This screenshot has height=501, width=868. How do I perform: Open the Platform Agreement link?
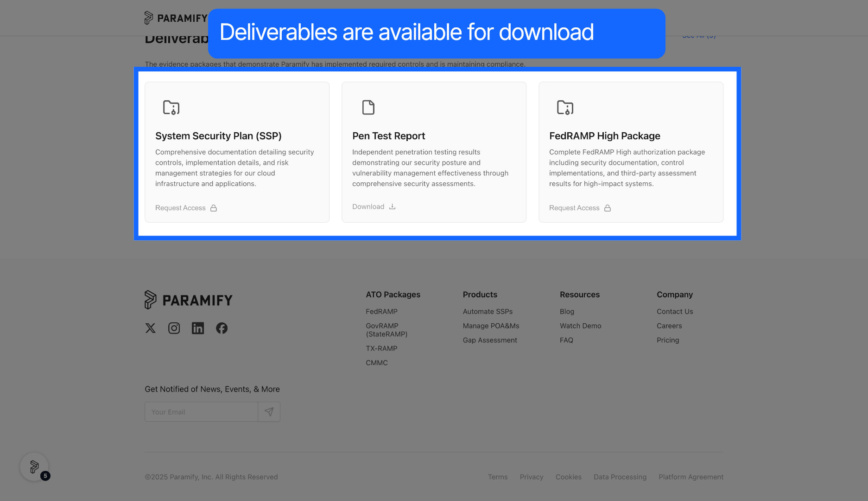pos(691,477)
